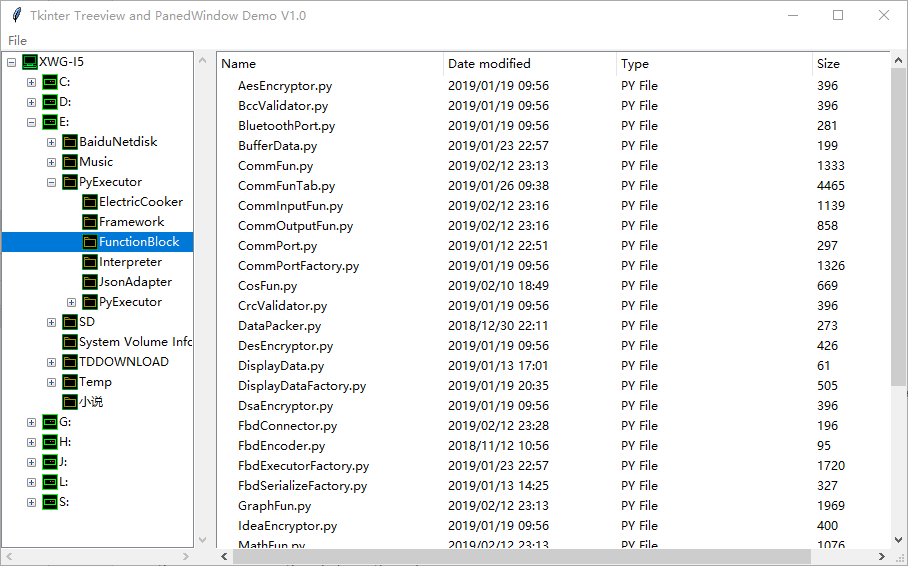Viewport: 908px width, 566px height.
Task: Expand the D: drive node
Action: click(x=32, y=103)
